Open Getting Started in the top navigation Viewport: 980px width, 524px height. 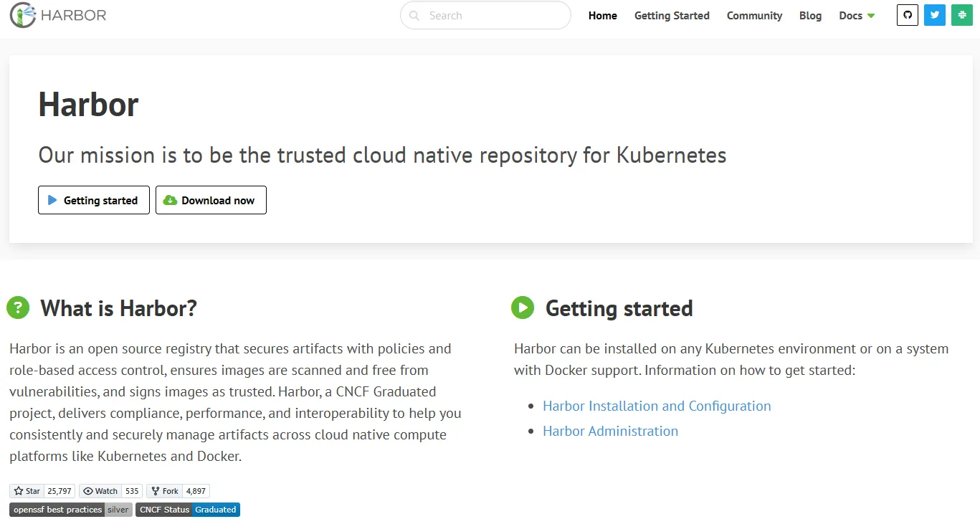[672, 15]
